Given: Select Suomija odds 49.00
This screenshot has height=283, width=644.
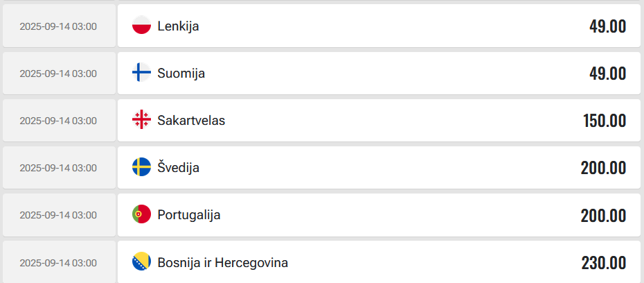Looking at the screenshot, I should (x=607, y=74).
